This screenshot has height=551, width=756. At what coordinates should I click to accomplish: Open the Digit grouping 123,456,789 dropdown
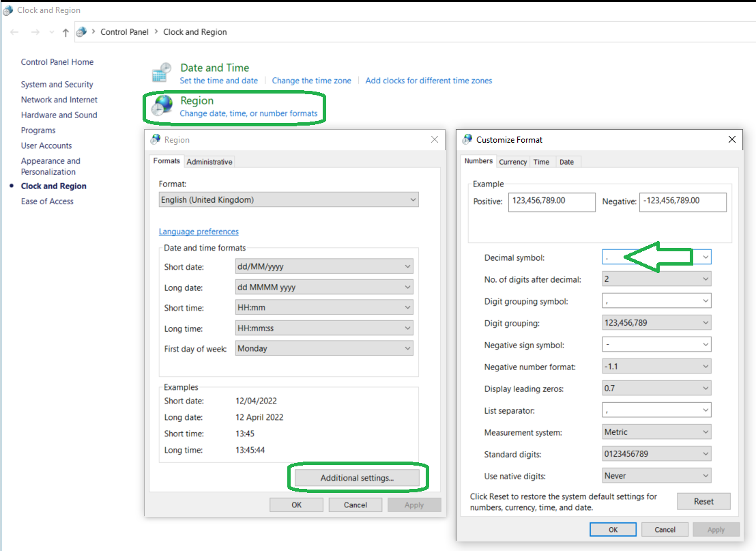[656, 323]
